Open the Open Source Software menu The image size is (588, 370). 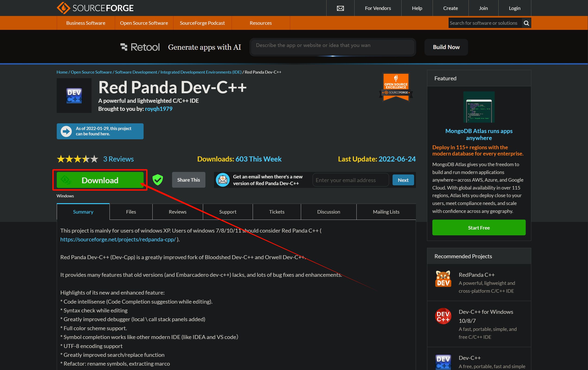click(x=144, y=23)
